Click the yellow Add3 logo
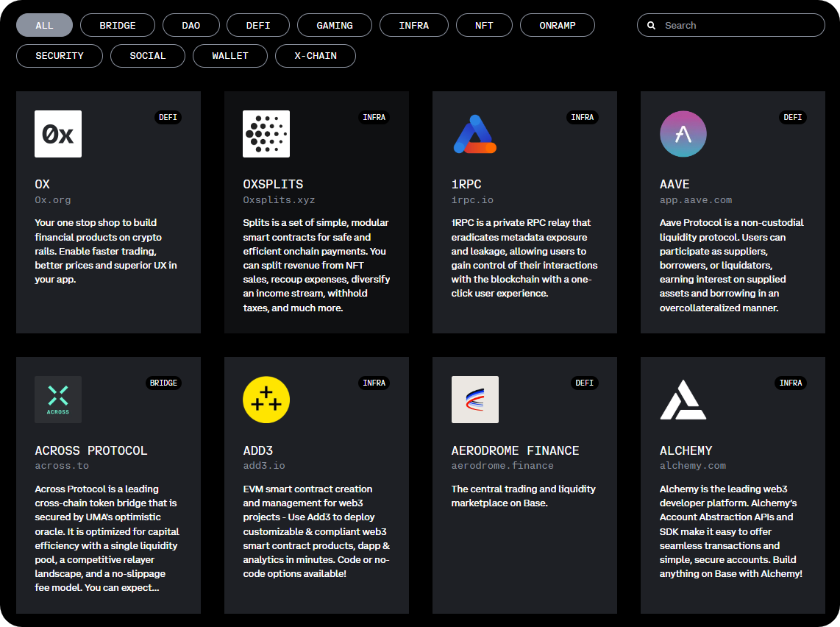This screenshot has width=840, height=627. 266,400
